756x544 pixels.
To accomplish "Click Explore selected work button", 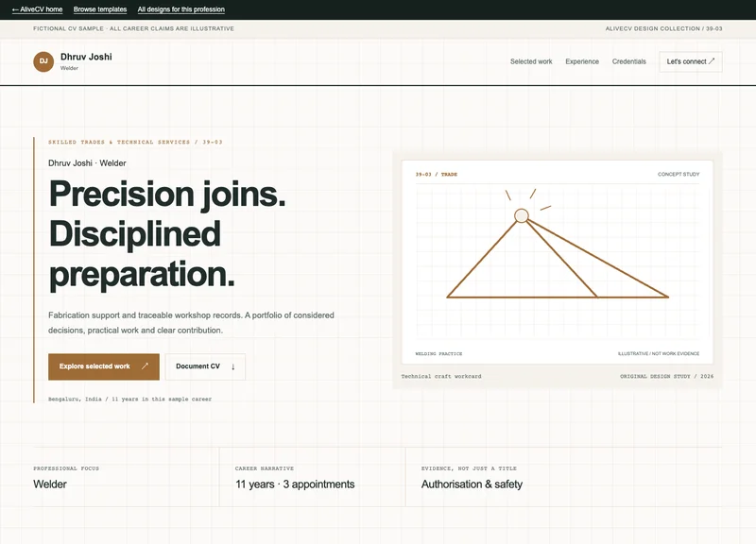I will pos(104,366).
